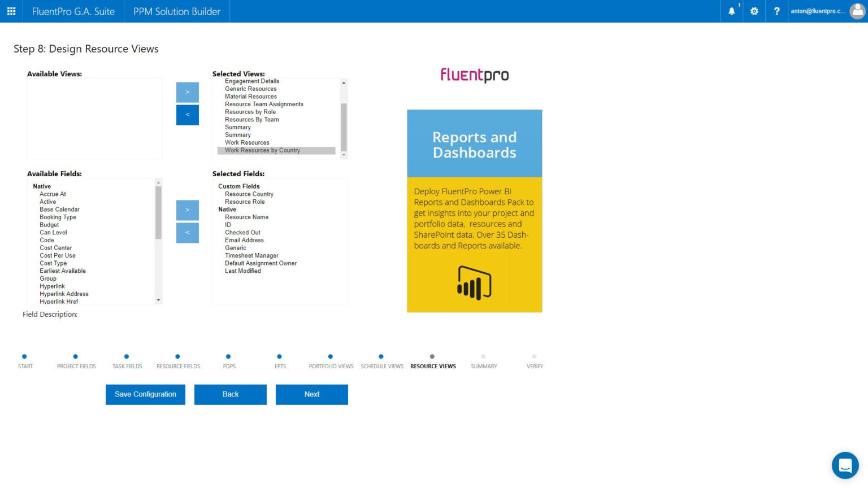Open the Intercom chat bubble

point(845,465)
